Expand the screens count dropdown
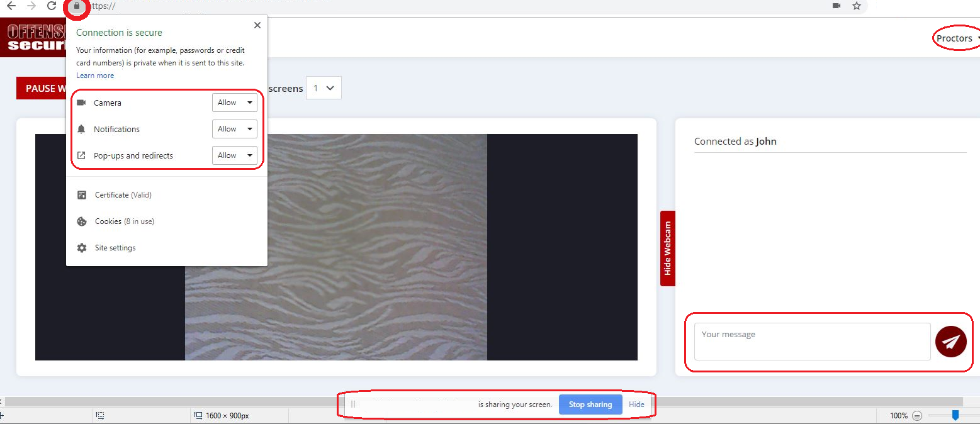The height and width of the screenshot is (424, 980). pos(324,88)
